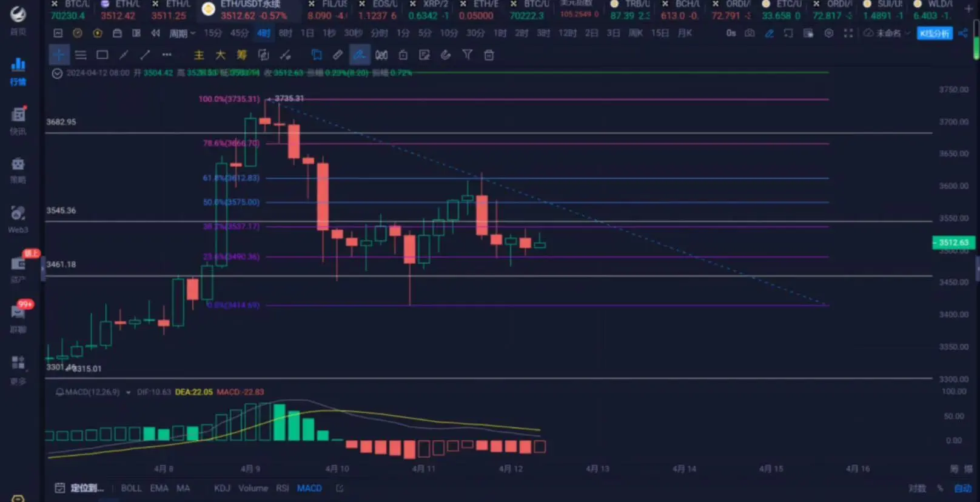This screenshot has height=502, width=980.
Task: Open the calendar 定位到 locate icon
Action: [x=60, y=488]
